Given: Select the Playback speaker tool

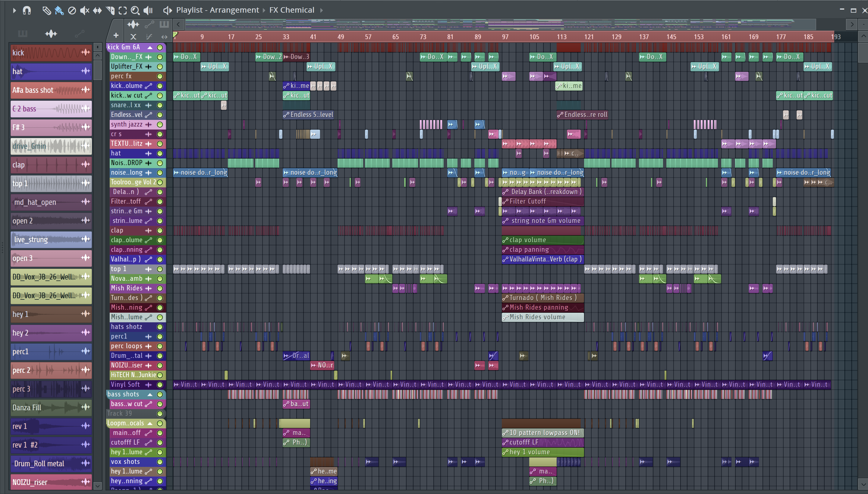Looking at the screenshot, I should 148,10.
